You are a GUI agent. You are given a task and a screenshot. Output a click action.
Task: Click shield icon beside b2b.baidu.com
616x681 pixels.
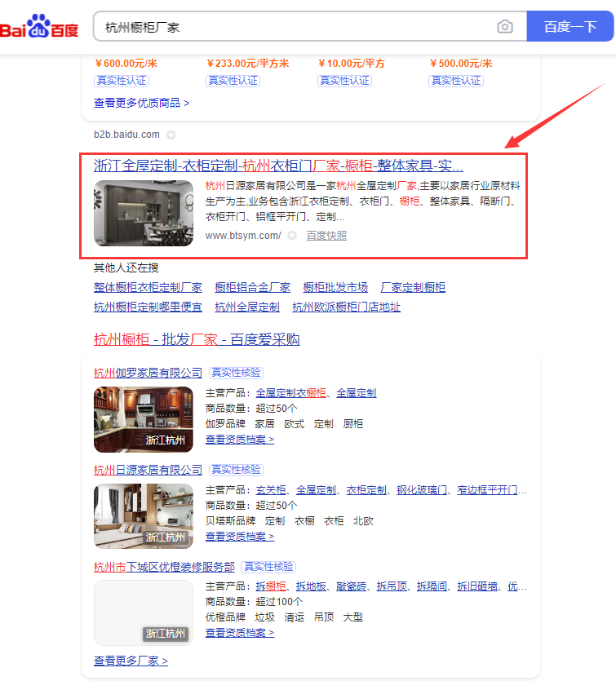(x=171, y=135)
